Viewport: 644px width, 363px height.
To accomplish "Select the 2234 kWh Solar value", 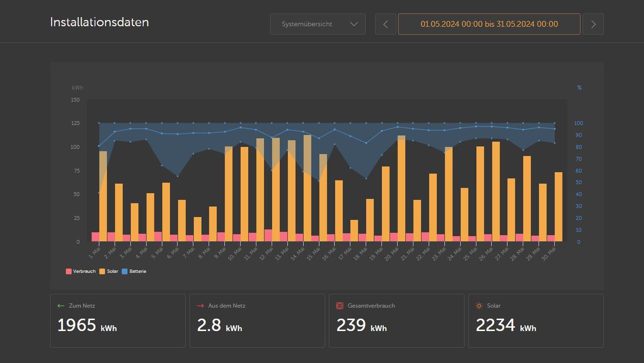I will pyautogui.click(x=506, y=325).
